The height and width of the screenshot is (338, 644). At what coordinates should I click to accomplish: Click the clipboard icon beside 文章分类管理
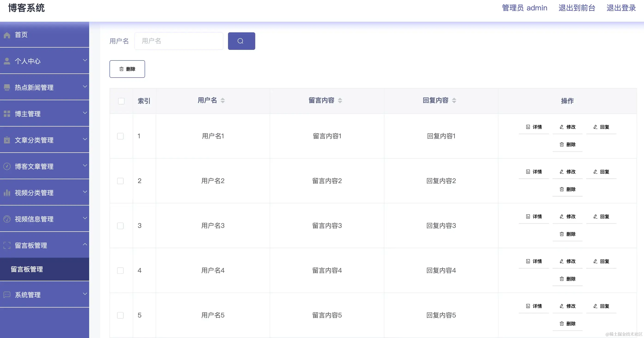tap(7, 140)
